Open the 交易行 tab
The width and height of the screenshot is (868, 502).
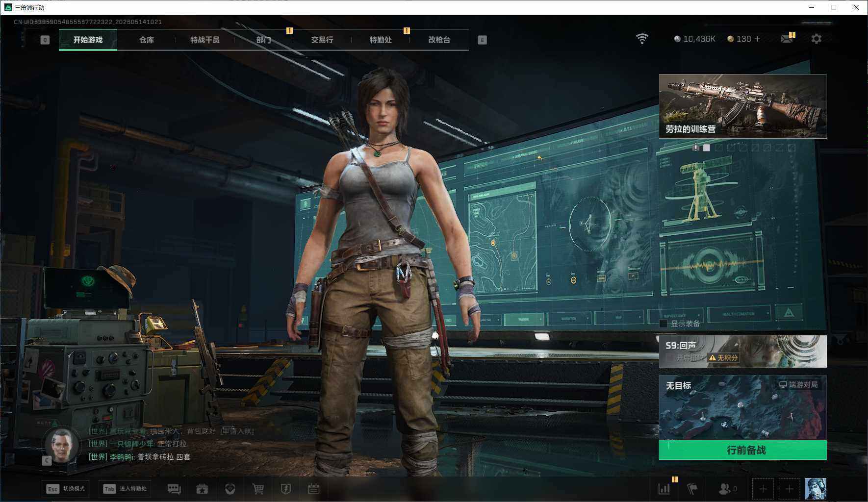click(322, 40)
